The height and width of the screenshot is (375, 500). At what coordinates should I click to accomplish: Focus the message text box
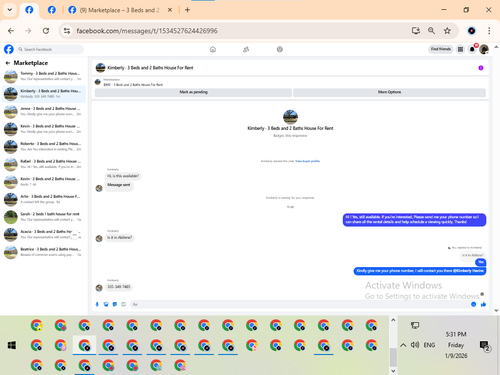[x=300, y=304]
